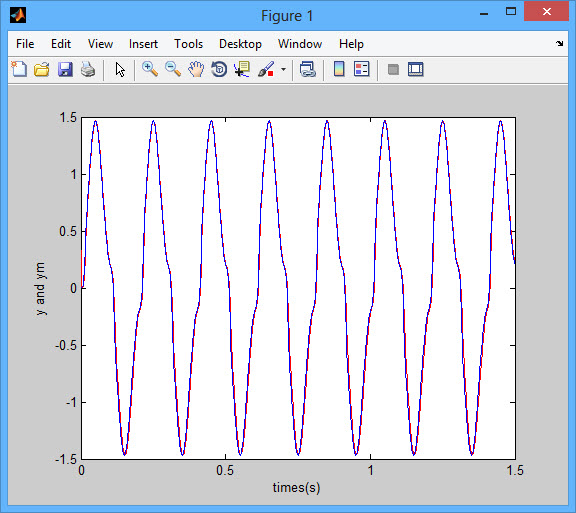Insert a colorbar using the toolbar icon
Screen dimensions: 576x513
[x=339, y=69]
